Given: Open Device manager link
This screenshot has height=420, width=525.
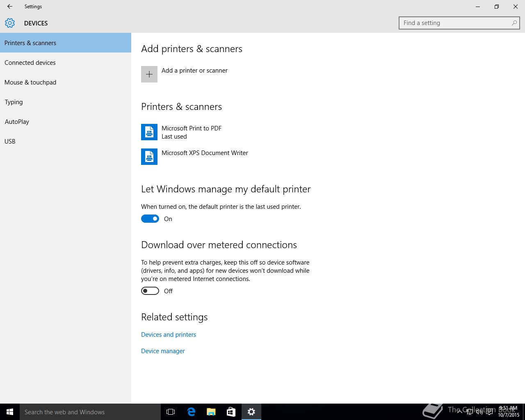Looking at the screenshot, I should [x=163, y=351].
